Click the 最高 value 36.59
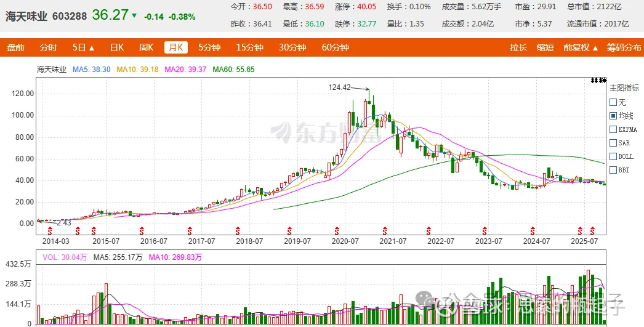The width and height of the screenshot is (644, 327). [x=315, y=7]
